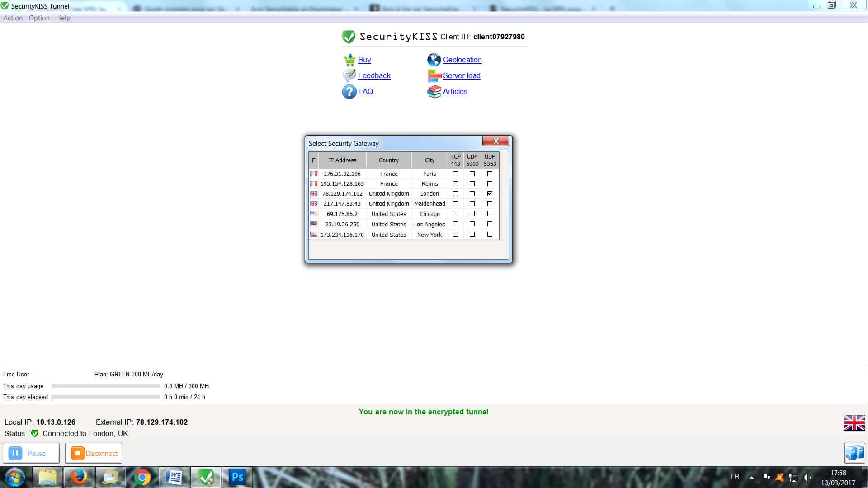Viewport: 868px width, 488px height.
Task: Click the External IP 78.129.174.102 text
Action: tap(161, 422)
